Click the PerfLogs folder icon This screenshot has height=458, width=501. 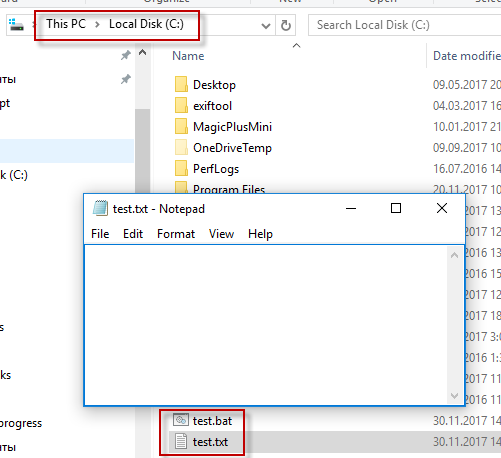(x=181, y=168)
